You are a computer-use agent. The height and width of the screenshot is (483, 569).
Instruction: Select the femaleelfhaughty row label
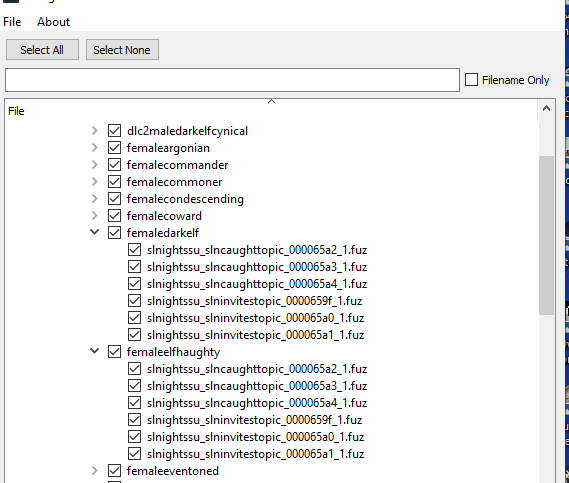click(x=173, y=352)
